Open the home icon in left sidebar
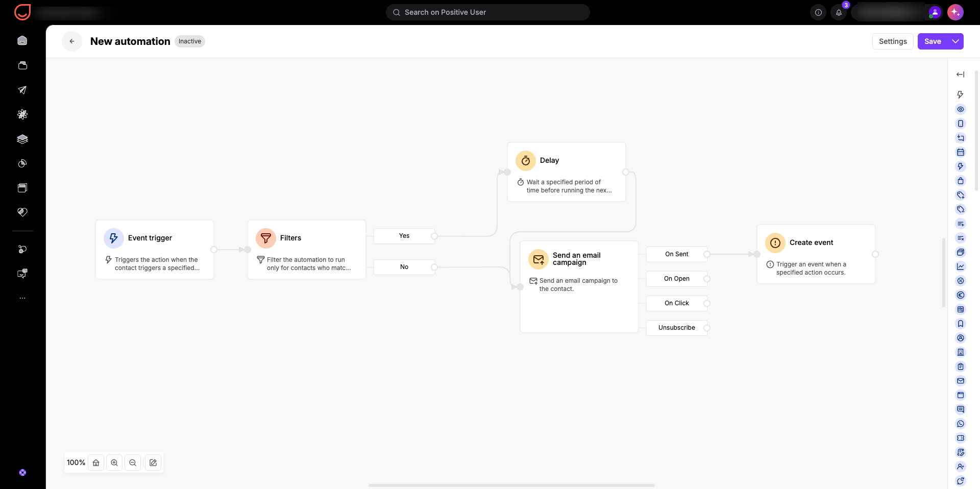 pyautogui.click(x=22, y=41)
